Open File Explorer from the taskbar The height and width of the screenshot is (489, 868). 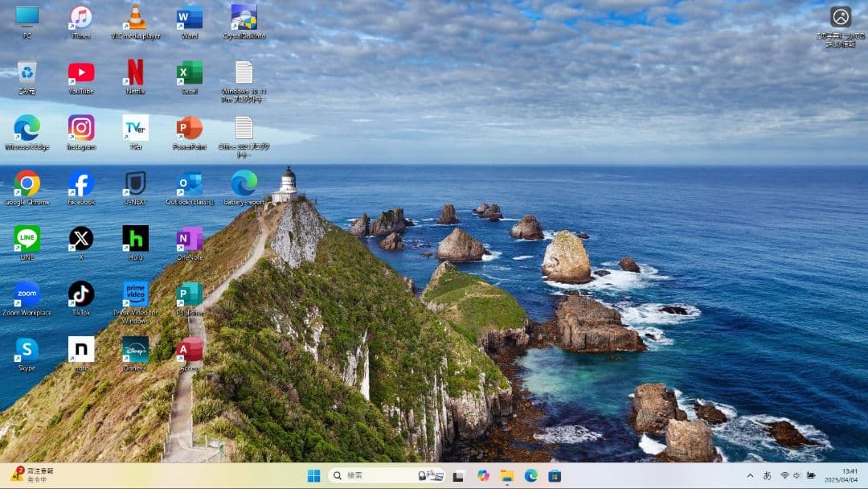[507, 476]
